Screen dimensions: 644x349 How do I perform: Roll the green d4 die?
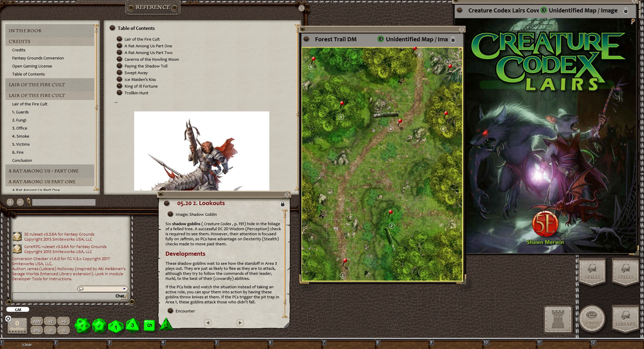point(167,325)
